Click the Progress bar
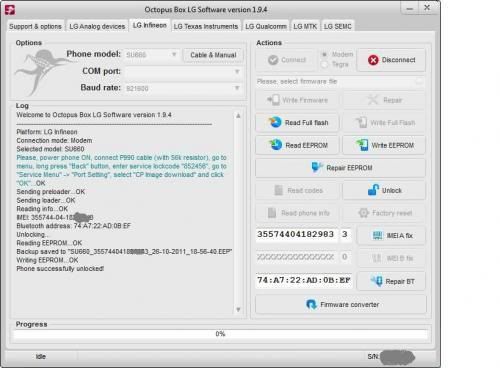The height and width of the screenshot is (368, 500). point(221,334)
